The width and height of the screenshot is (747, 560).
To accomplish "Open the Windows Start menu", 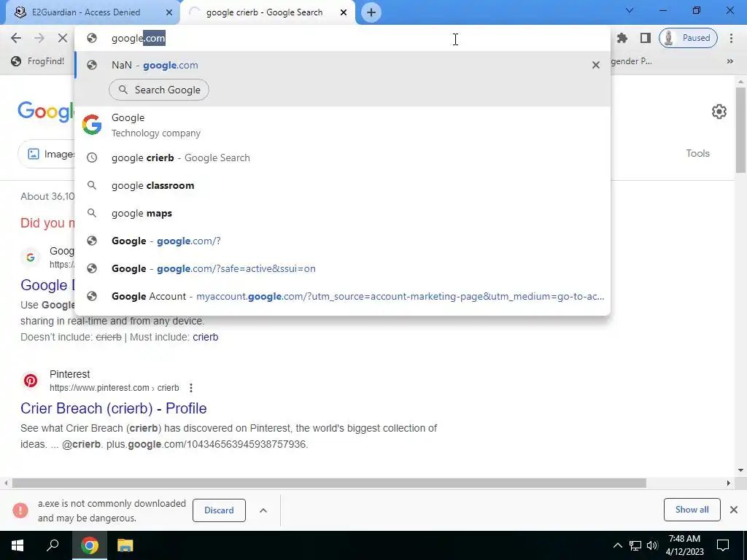I will 18,545.
